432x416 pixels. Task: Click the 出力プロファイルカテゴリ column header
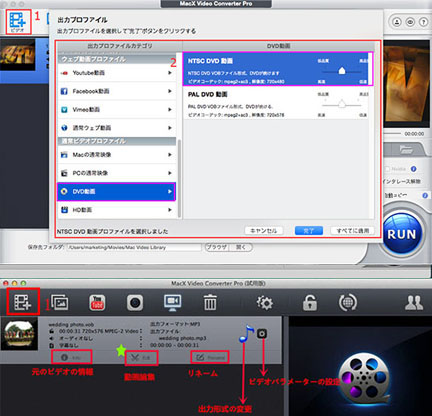point(120,46)
